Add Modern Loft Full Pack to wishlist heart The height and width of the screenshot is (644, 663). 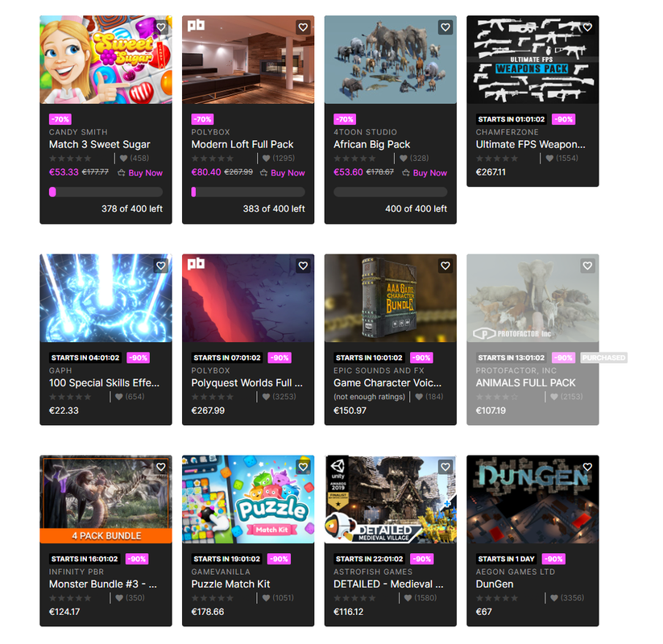(x=303, y=27)
